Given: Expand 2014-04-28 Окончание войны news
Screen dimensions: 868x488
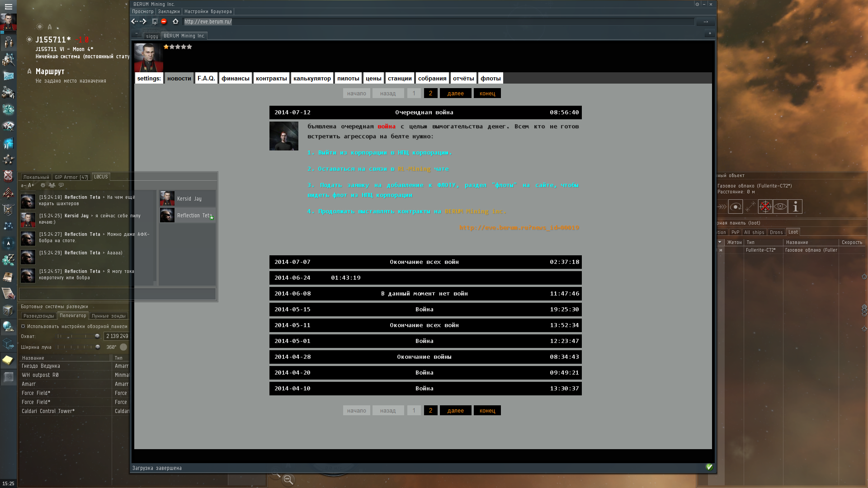Looking at the screenshot, I should click(x=425, y=357).
